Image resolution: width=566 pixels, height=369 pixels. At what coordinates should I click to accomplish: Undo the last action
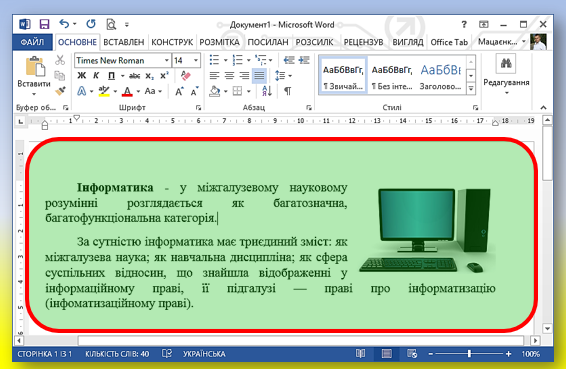click(65, 24)
